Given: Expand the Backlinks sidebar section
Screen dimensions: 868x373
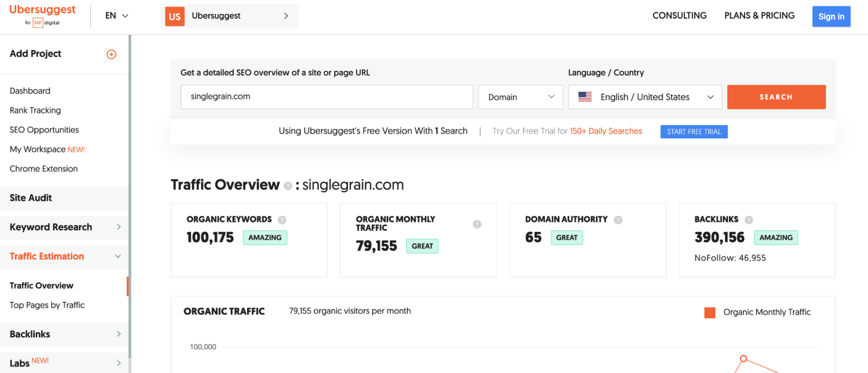Looking at the screenshot, I should coord(64,334).
